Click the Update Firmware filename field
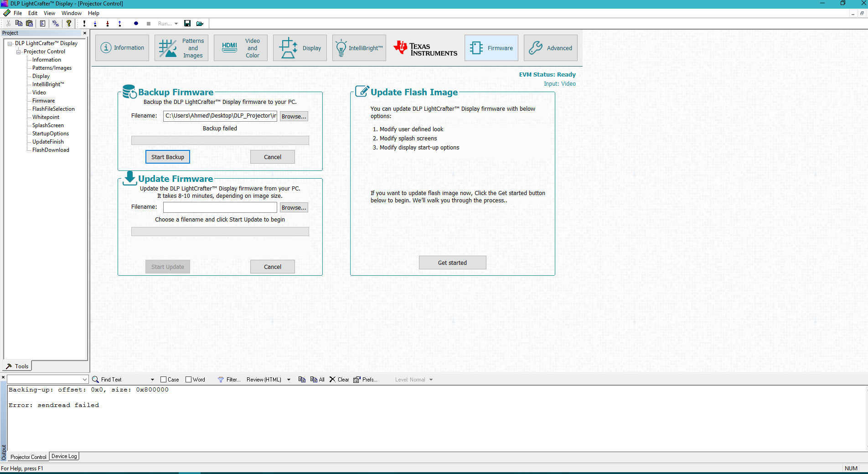The height and width of the screenshot is (474, 868). (220, 207)
